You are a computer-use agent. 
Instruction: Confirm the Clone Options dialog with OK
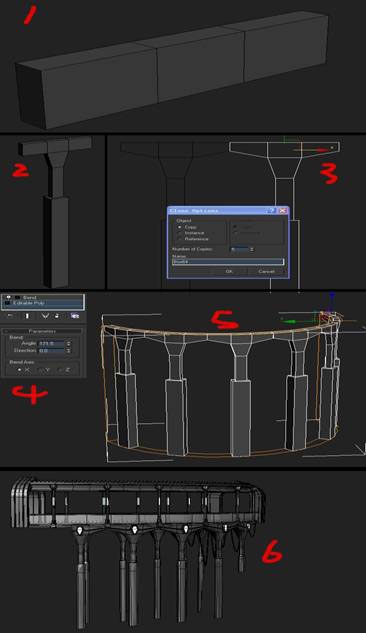click(x=229, y=271)
